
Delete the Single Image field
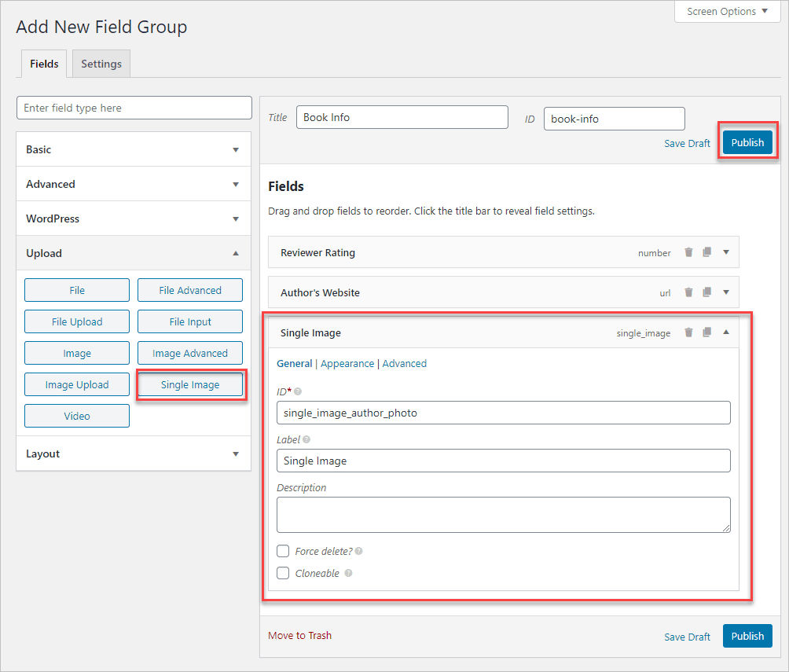point(688,332)
